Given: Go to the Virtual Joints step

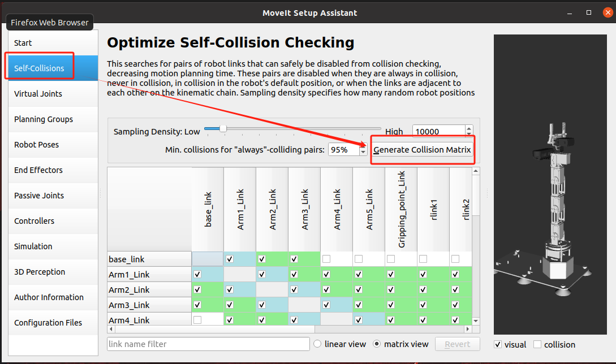Looking at the screenshot, I should click(53, 94).
